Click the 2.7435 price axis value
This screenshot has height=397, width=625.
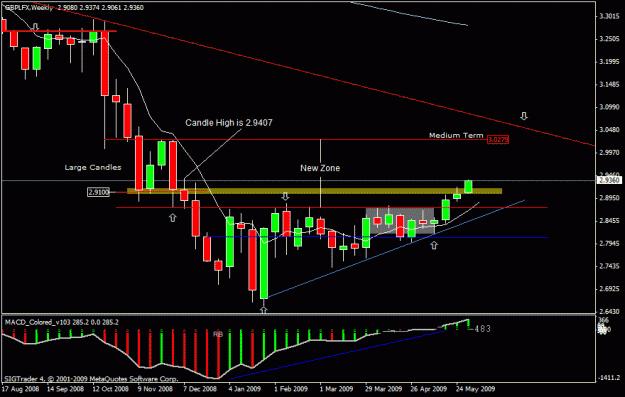click(x=609, y=266)
